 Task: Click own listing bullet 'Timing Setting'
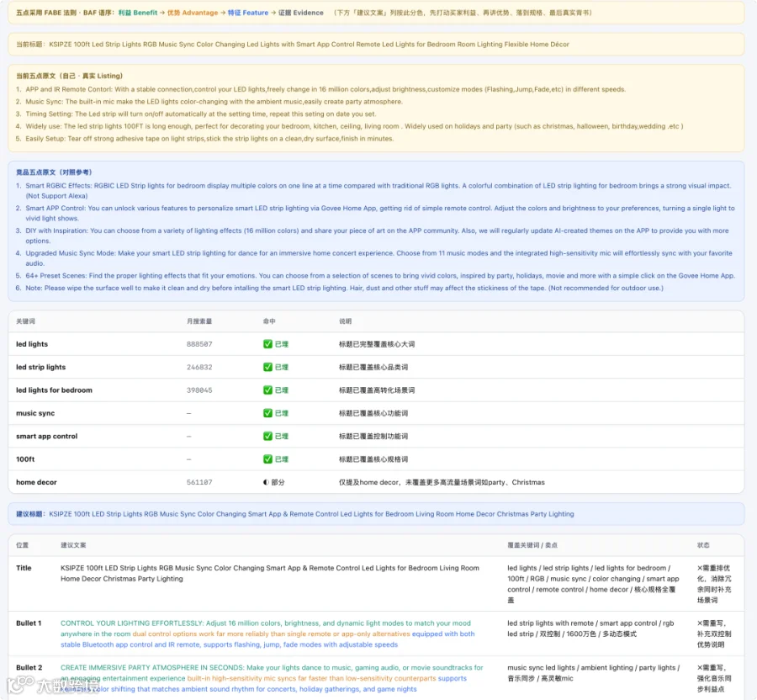tap(200, 114)
